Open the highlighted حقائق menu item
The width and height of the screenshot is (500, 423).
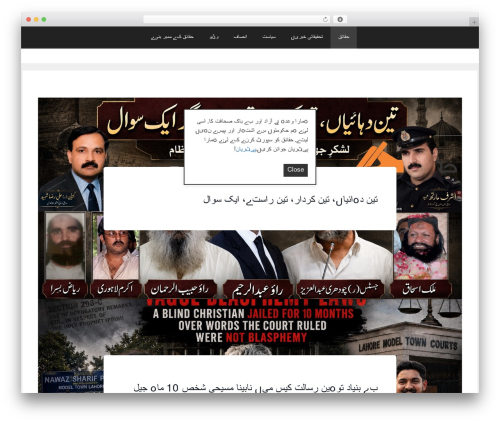(x=343, y=37)
